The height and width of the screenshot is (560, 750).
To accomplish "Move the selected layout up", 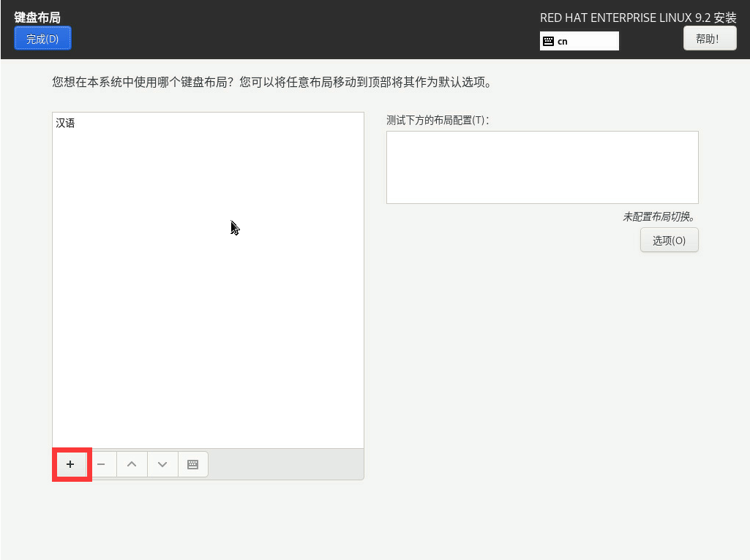I will click(132, 464).
